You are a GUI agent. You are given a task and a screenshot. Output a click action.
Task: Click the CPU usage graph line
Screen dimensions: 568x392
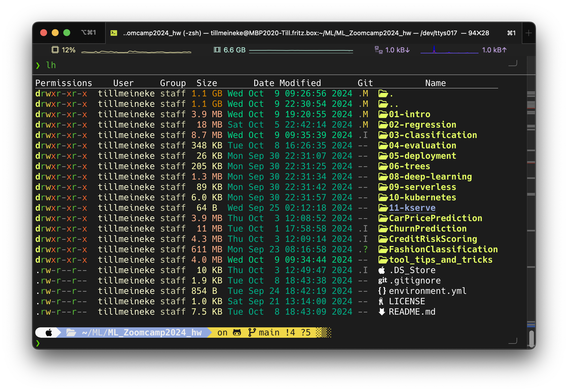(136, 52)
